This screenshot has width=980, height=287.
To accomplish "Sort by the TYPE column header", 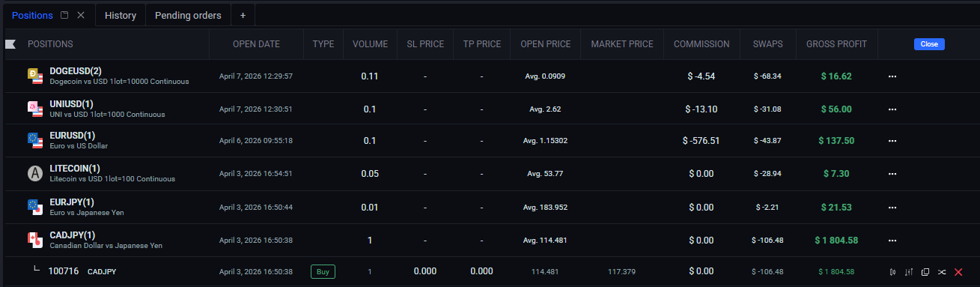I will (x=323, y=44).
